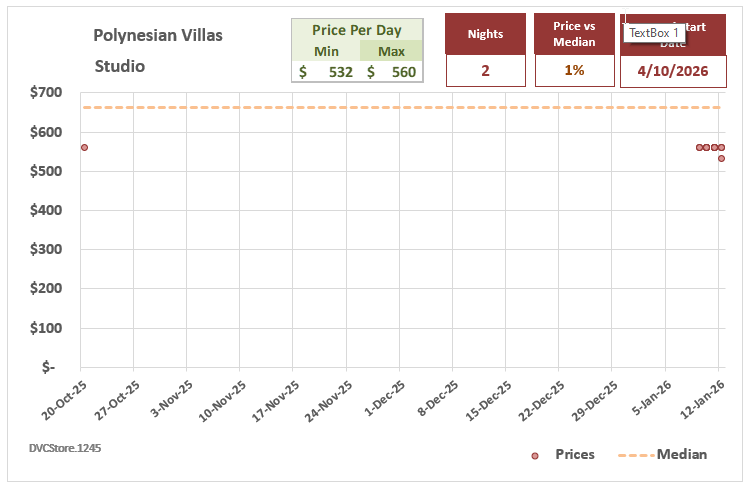Click the DVCStore.1245 footer text

(65, 447)
